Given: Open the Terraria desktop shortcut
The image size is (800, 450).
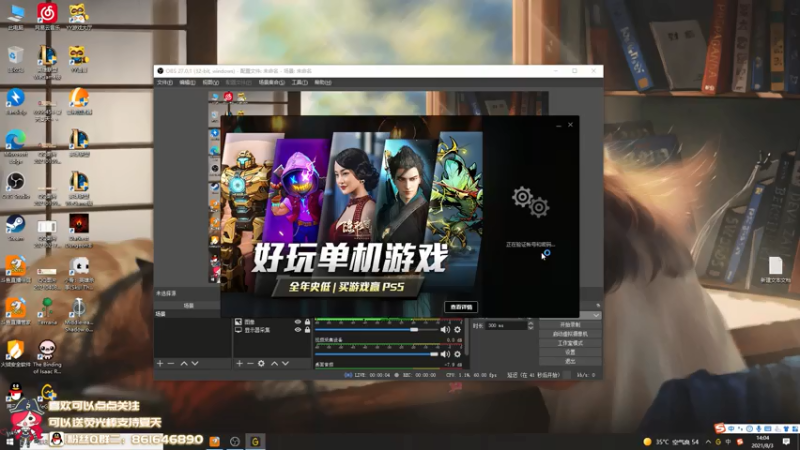Looking at the screenshot, I should (47, 311).
